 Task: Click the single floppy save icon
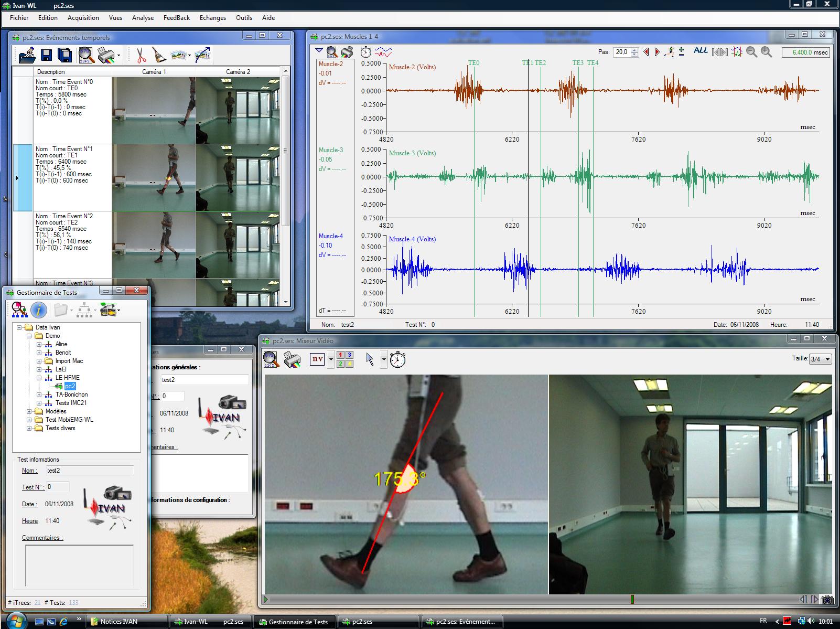(x=46, y=55)
